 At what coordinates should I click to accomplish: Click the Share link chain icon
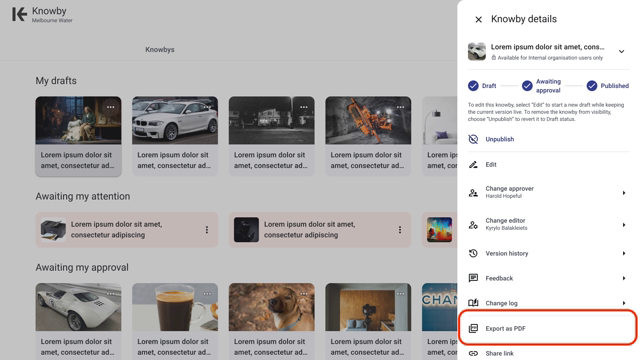[473, 353]
